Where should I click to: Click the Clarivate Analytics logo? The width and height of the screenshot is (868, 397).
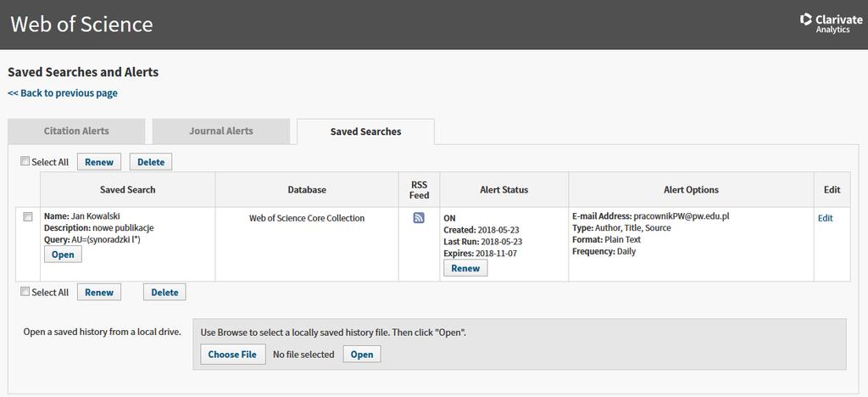coord(832,23)
